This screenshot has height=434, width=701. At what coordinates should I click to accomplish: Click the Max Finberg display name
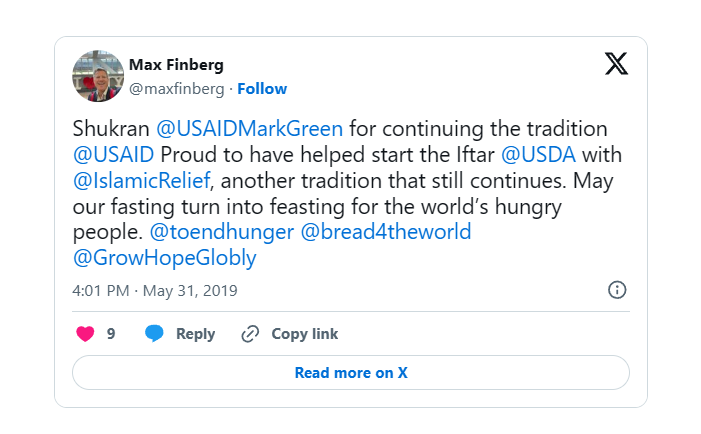[176, 65]
